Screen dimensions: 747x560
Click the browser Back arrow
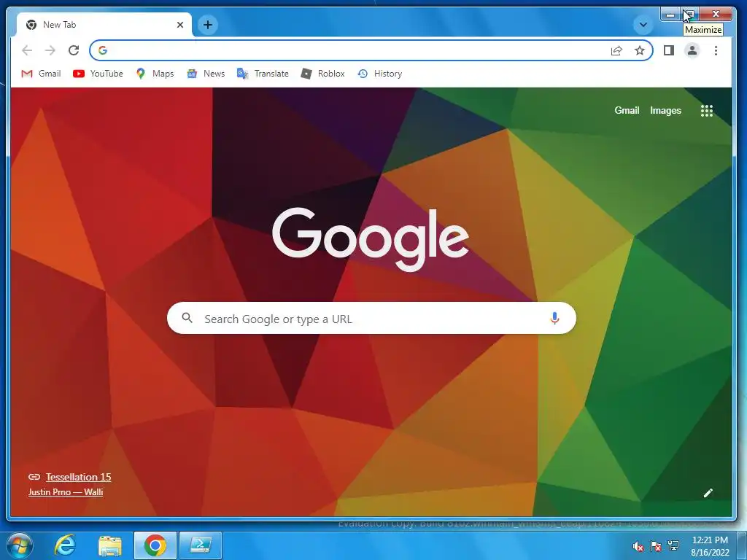[27, 50]
